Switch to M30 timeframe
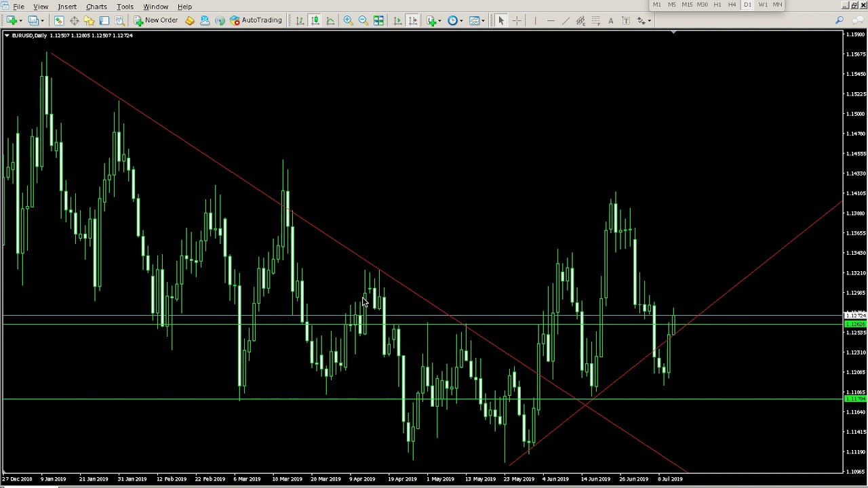The image size is (868, 488). tap(702, 5)
